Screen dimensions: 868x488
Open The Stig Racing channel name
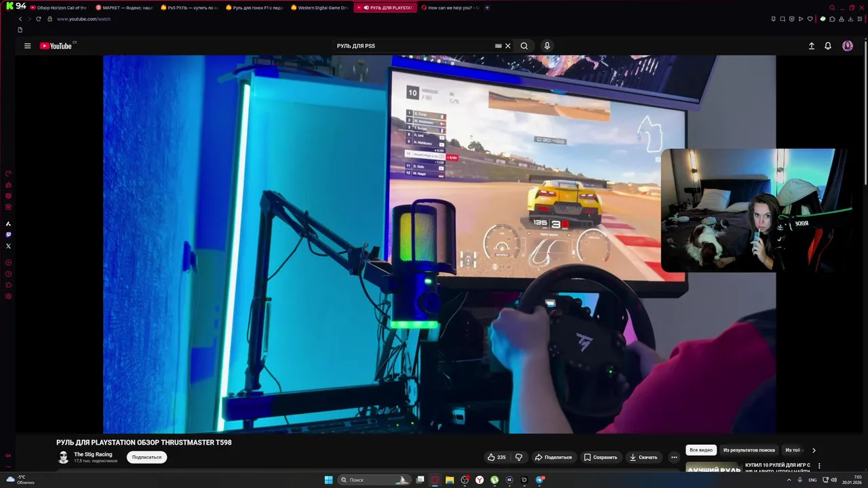93,455
